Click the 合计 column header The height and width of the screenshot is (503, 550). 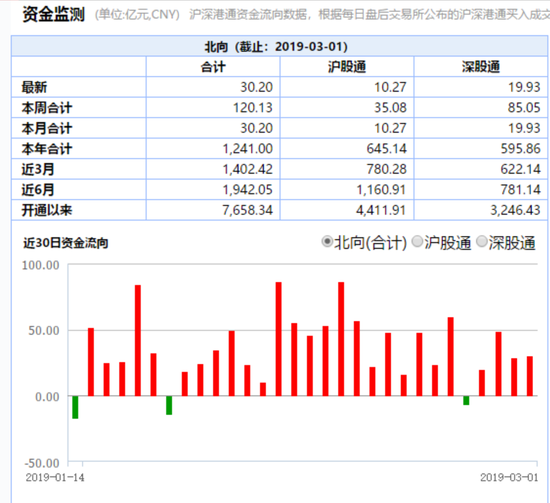pos(213,67)
